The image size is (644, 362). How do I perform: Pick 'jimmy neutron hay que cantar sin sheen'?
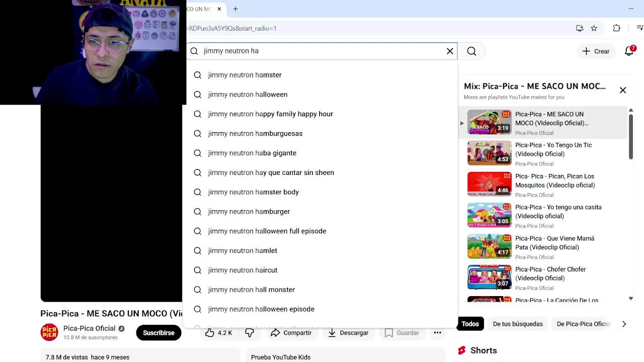320,172
